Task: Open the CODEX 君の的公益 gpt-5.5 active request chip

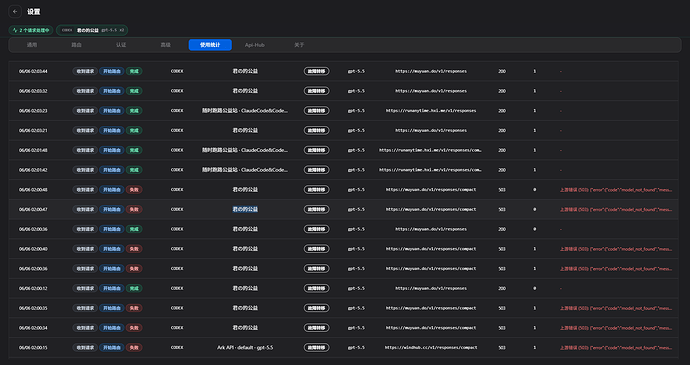Action: [x=92, y=30]
